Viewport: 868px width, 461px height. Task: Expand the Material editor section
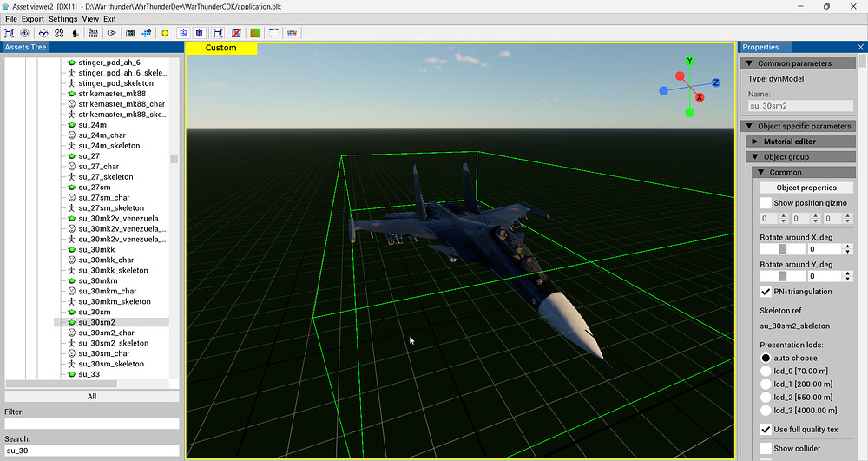tap(754, 142)
